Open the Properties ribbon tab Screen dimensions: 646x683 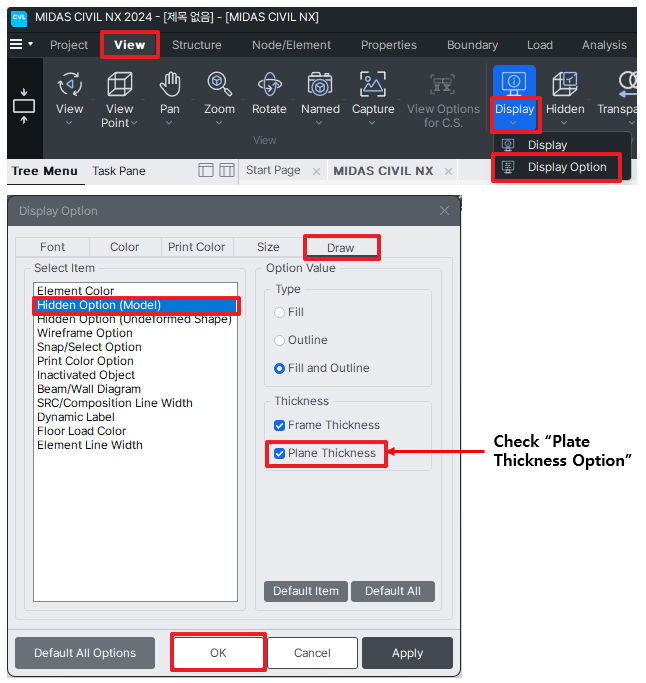[x=389, y=45]
